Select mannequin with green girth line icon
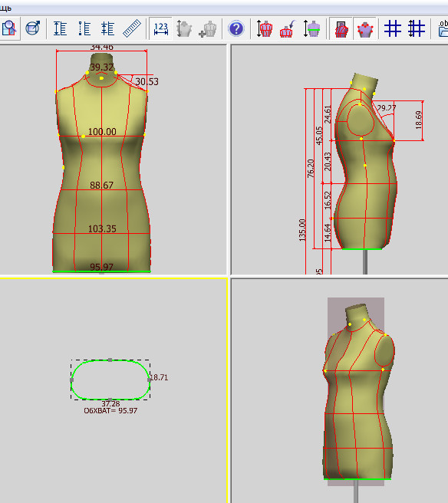The height and width of the screenshot is (503, 448). tap(311, 28)
